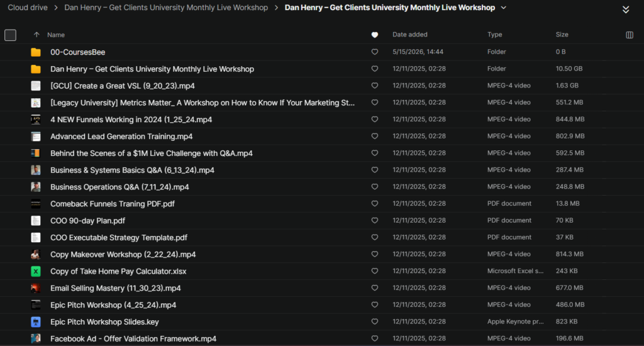This screenshot has height=346, width=644.
Task: Favourite the Dan Henry Workshop folder row
Action: pyautogui.click(x=375, y=69)
